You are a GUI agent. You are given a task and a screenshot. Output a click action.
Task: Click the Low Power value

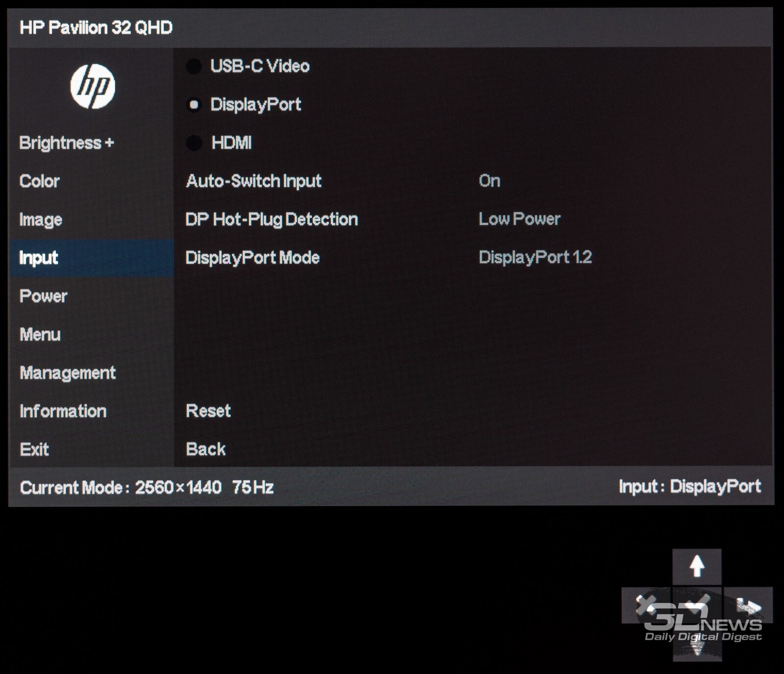coord(519,219)
